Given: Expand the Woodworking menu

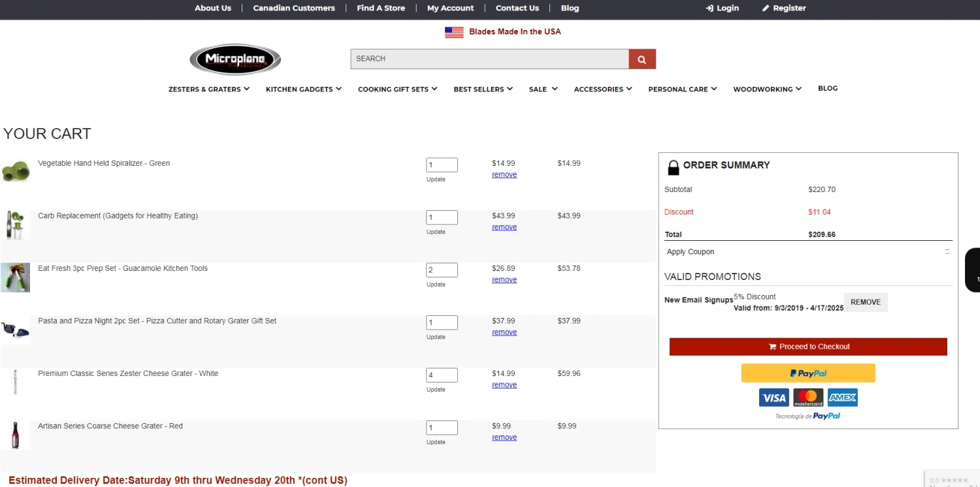Looking at the screenshot, I should 767,89.
